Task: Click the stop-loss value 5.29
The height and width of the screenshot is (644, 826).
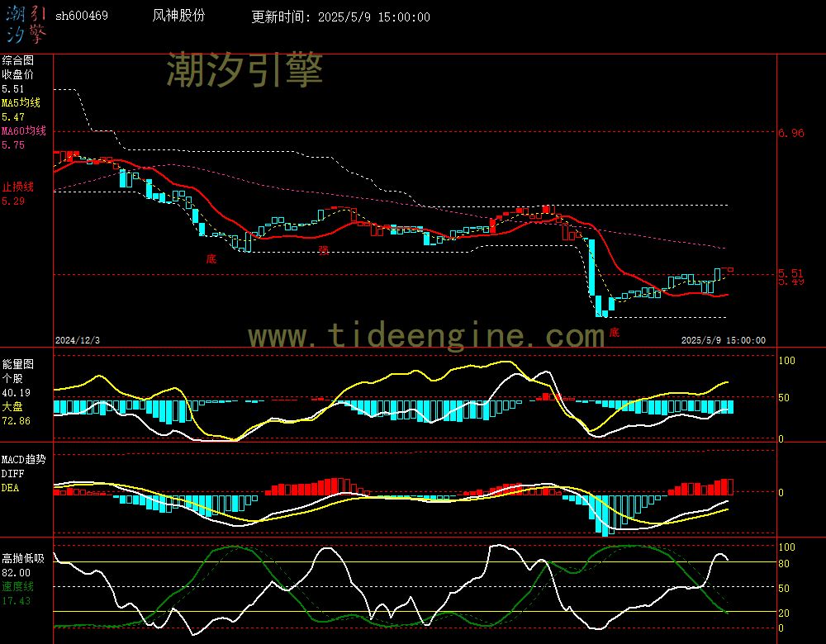Action: (x=13, y=201)
